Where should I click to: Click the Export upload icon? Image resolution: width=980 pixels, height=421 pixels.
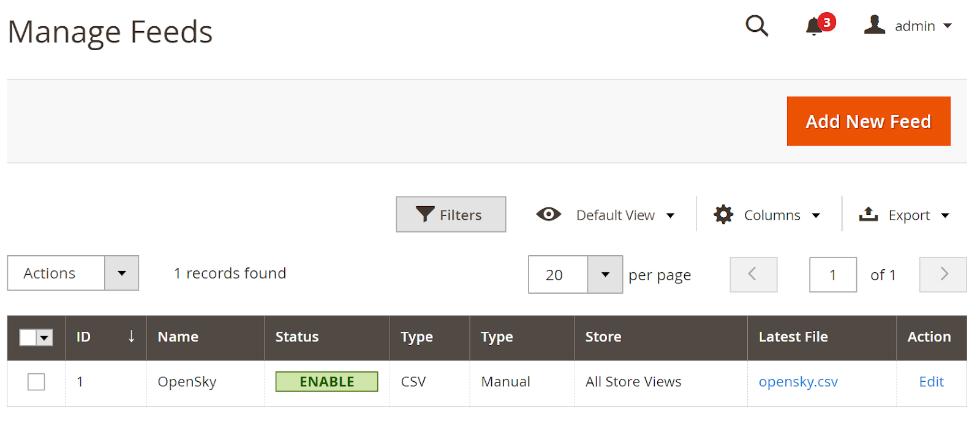(869, 214)
